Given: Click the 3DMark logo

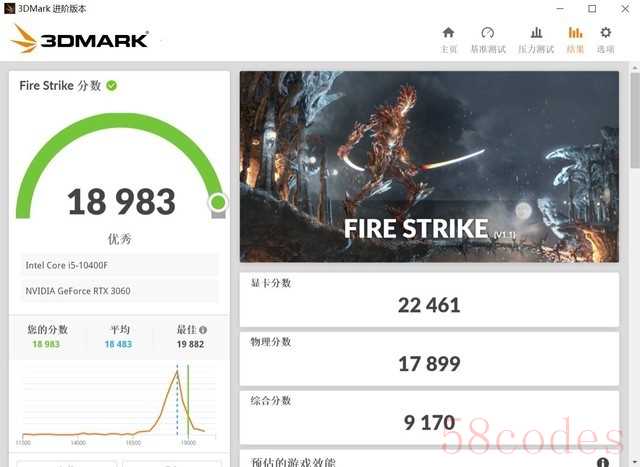Looking at the screenshot, I should point(79,39).
